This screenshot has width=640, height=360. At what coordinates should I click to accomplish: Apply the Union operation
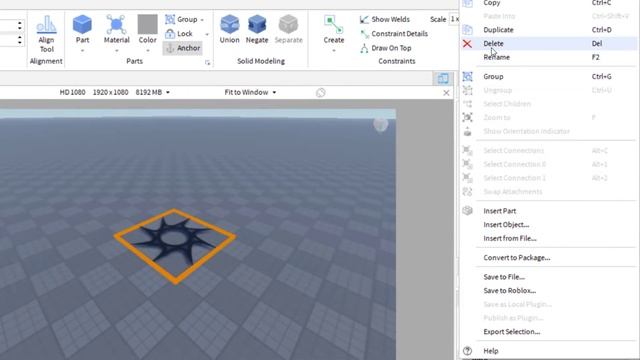[229, 29]
